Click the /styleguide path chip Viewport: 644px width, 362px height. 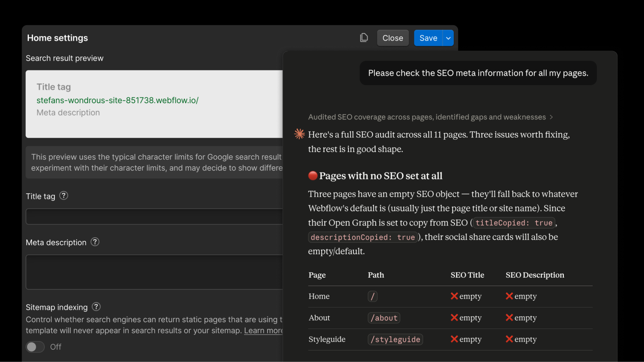tap(395, 339)
